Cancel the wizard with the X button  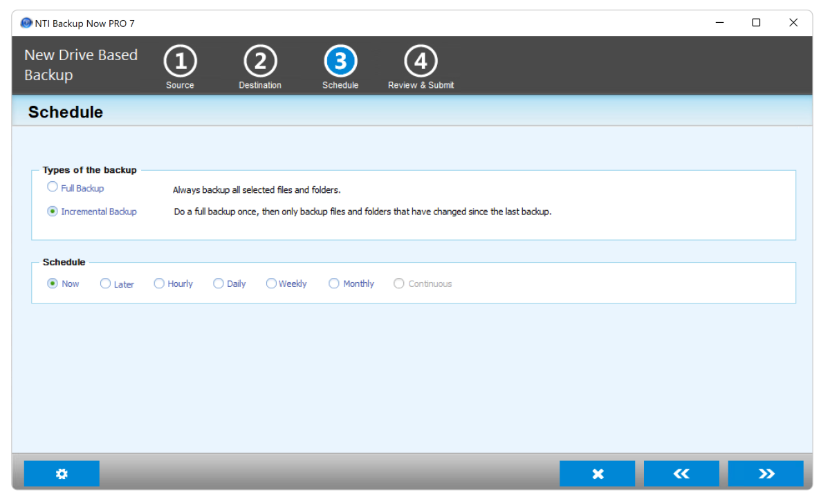click(598, 474)
